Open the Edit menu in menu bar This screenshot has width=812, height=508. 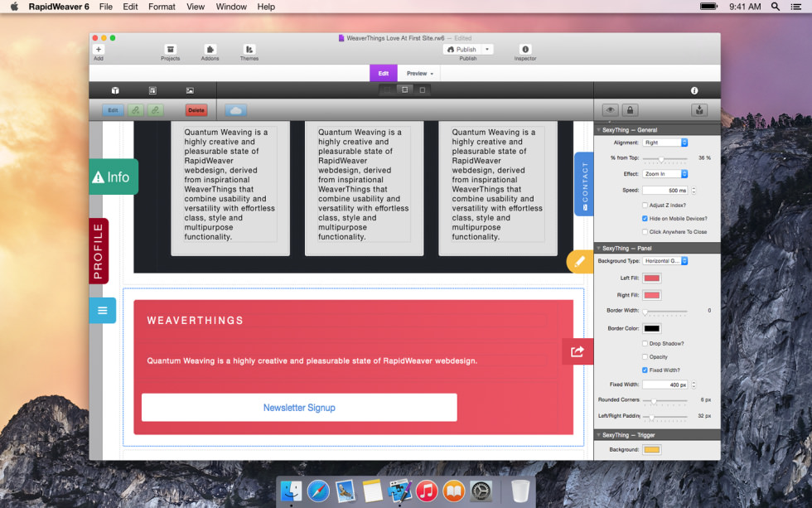click(x=130, y=7)
